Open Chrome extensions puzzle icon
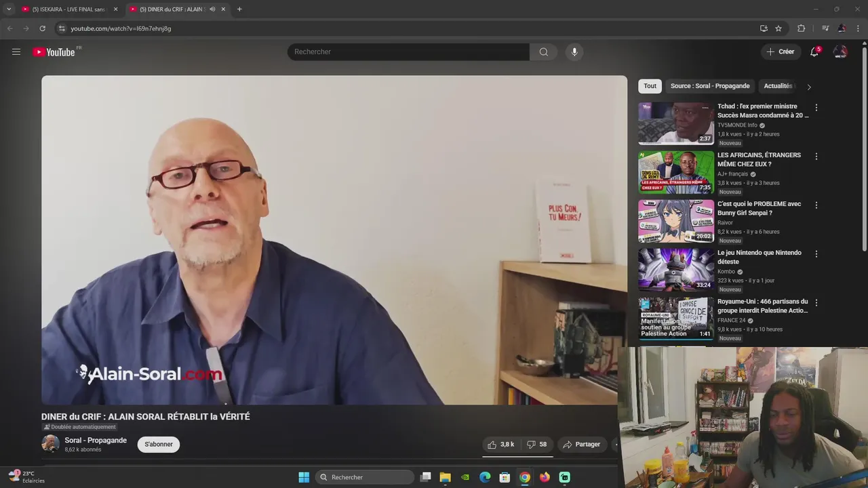This screenshot has width=868, height=488. click(x=801, y=28)
